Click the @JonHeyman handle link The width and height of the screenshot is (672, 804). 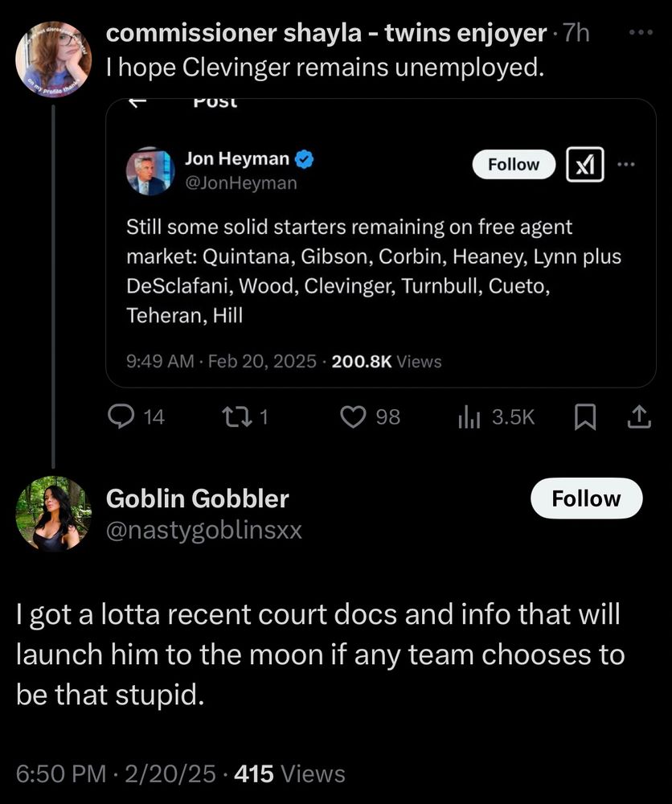point(240,183)
